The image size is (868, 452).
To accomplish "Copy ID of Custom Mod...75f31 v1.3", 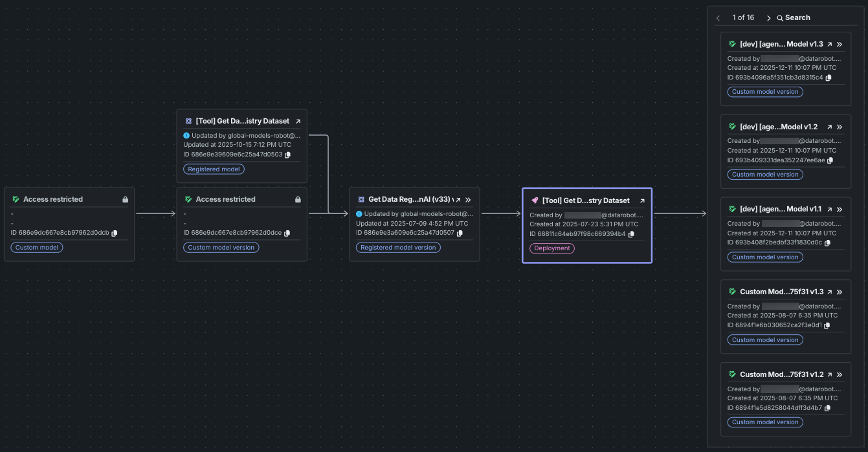I will (x=827, y=326).
